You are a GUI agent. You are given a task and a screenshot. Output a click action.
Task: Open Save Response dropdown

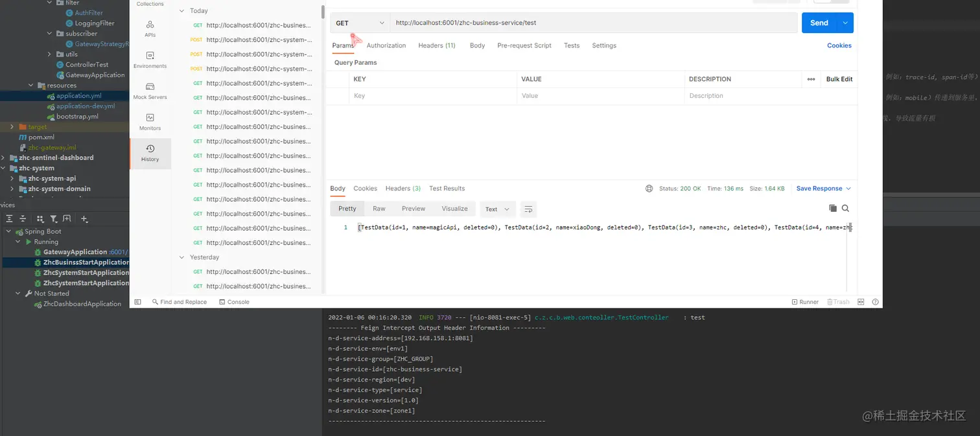pyautogui.click(x=823, y=189)
